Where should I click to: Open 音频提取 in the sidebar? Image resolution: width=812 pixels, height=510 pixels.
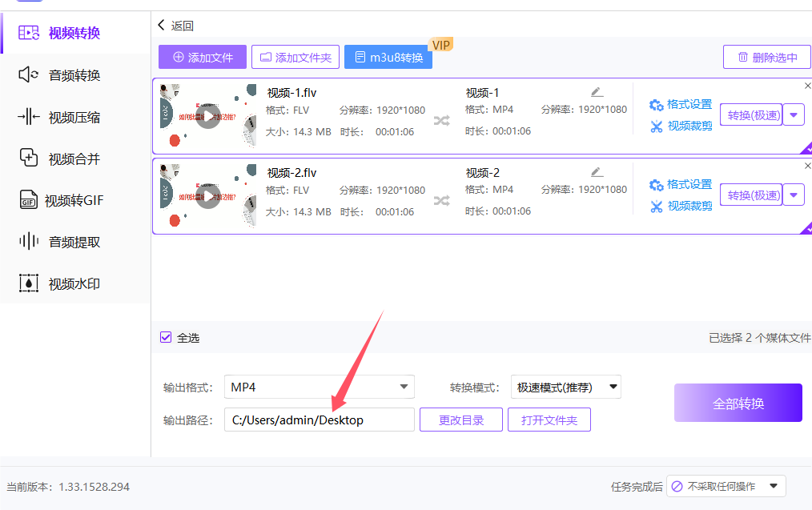pyautogui.click(x=75, y=242)
